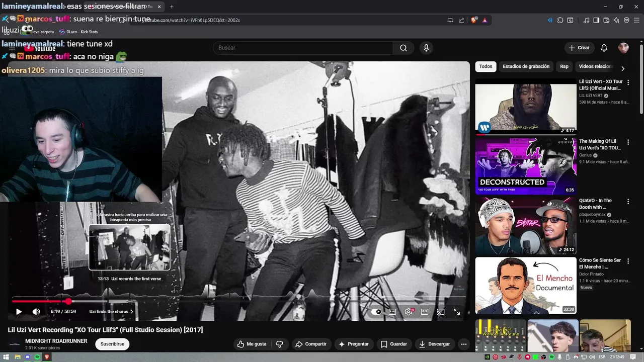Open the account avatar menu
This screenshot has height=362, width=644.
point(623,48)
